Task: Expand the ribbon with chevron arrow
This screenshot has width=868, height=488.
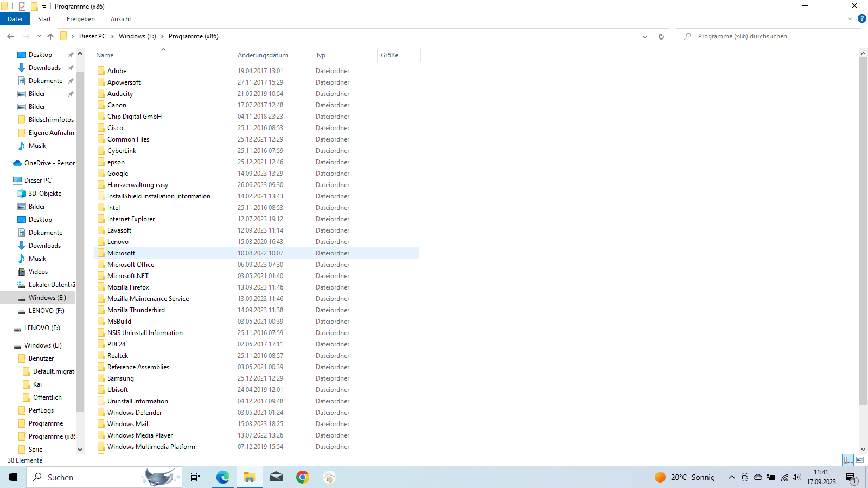Action: (850, 18)
